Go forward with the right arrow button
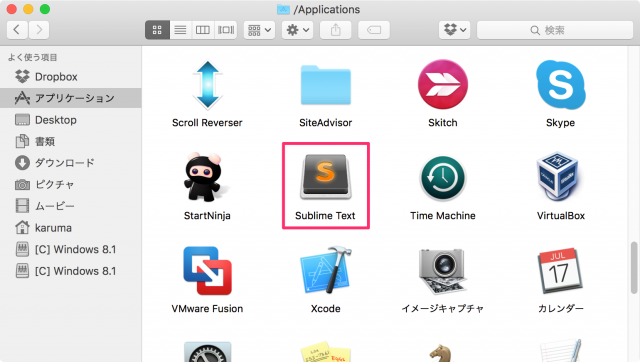 [x=39, y=30]
